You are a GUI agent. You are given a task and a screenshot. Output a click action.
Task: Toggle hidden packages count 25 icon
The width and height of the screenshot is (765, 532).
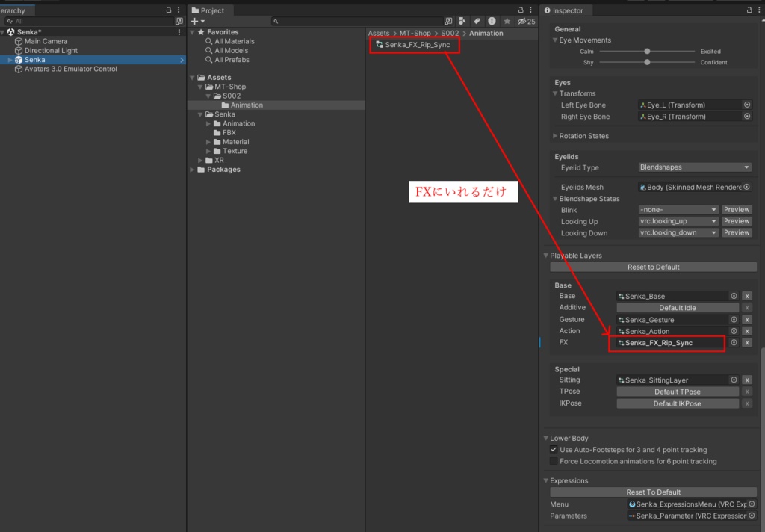(527, 21)
